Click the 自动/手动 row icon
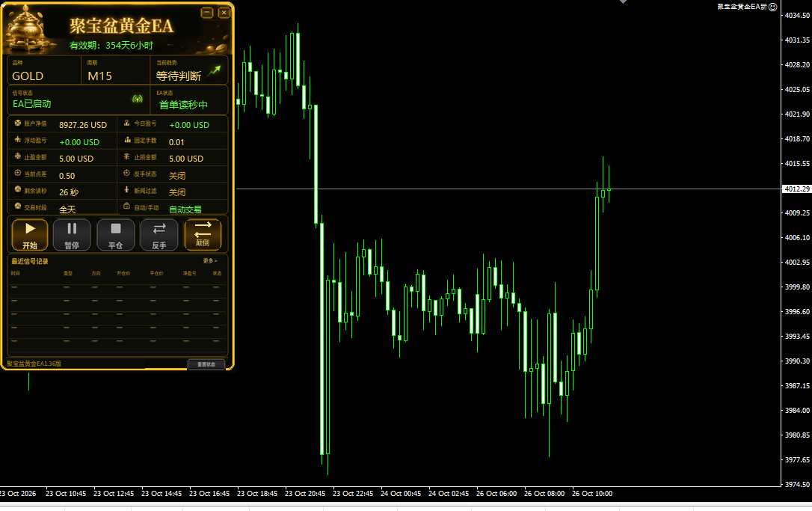 (127, 206)
